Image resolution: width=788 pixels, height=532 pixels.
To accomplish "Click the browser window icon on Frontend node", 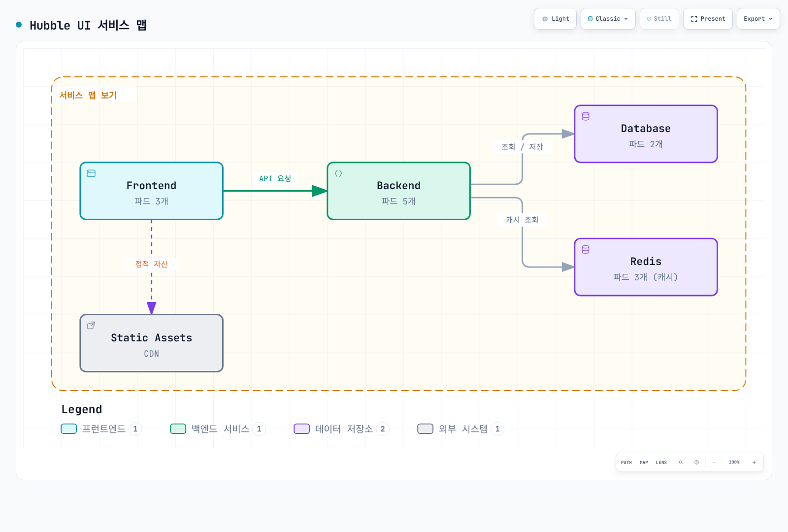I will pyautogui.click(x=91, y=173).
